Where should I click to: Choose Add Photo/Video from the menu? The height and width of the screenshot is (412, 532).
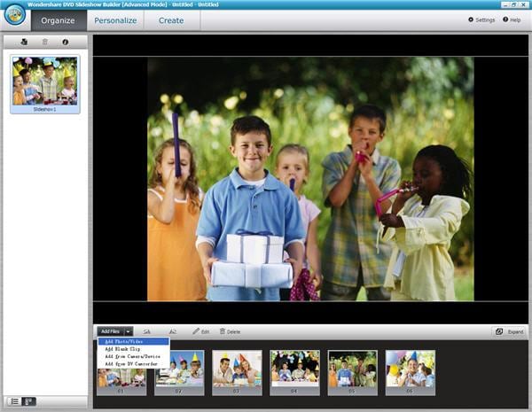tap(133, 341)
